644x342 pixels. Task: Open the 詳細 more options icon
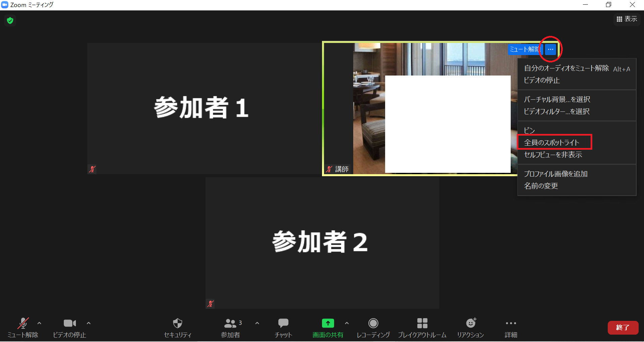click(x=511, y=324)
